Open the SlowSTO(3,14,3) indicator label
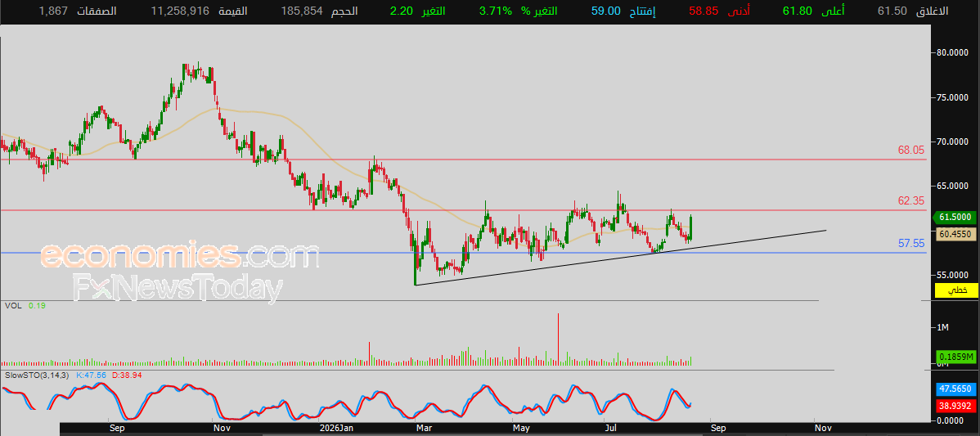 (x=38, y=375)
